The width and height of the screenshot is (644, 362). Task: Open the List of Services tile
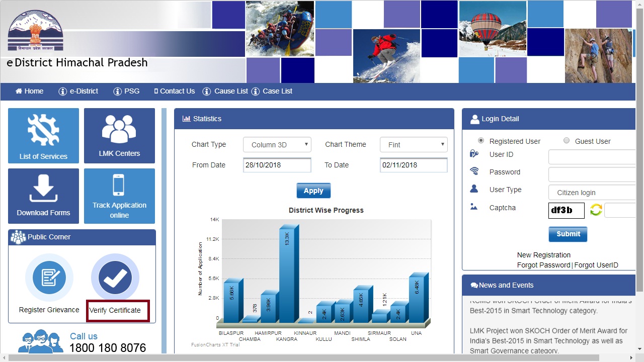43,136
